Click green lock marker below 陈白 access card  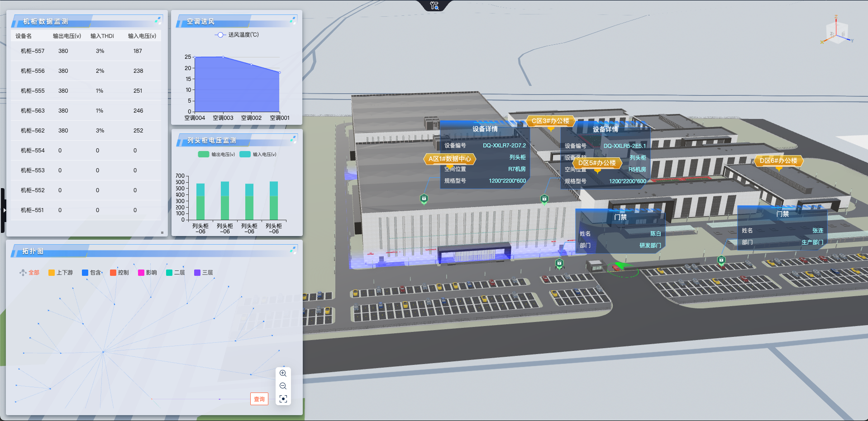click(x=559, y=263)
